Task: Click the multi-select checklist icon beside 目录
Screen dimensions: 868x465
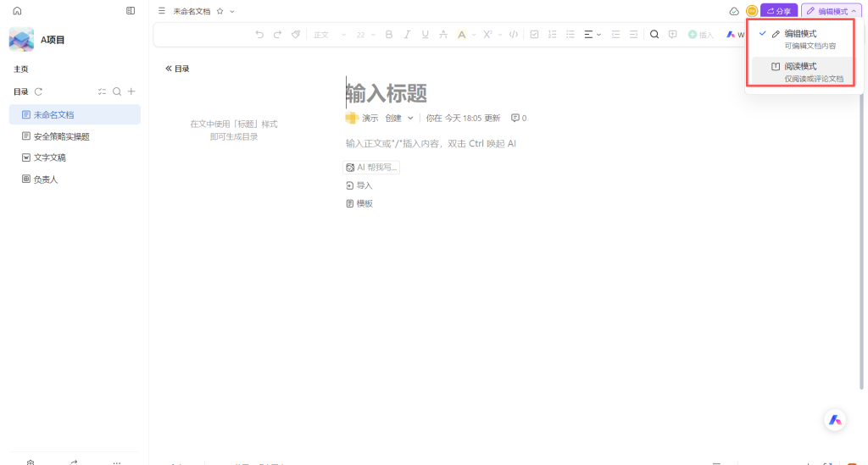Action: pos(102,91)
